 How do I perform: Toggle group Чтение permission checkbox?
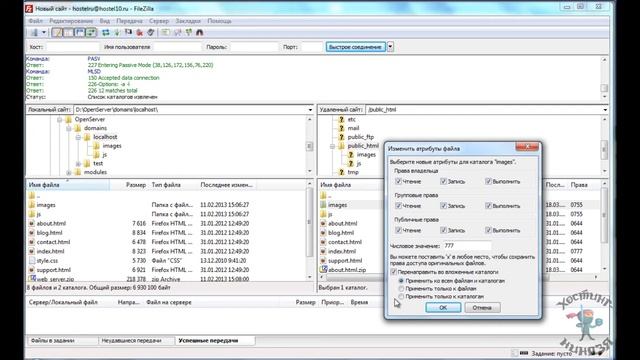[x=398, y=206]
